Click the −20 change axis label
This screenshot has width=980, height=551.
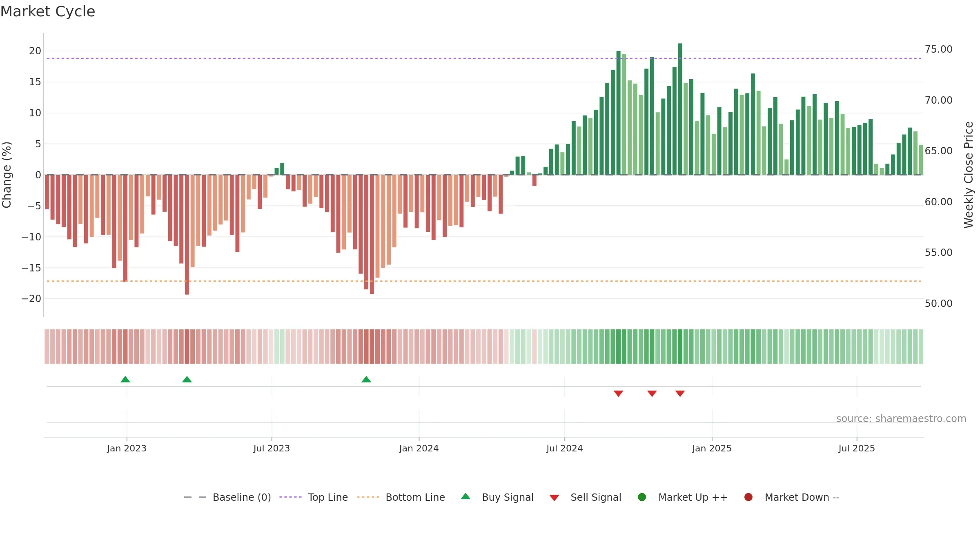tap(31, 299)
